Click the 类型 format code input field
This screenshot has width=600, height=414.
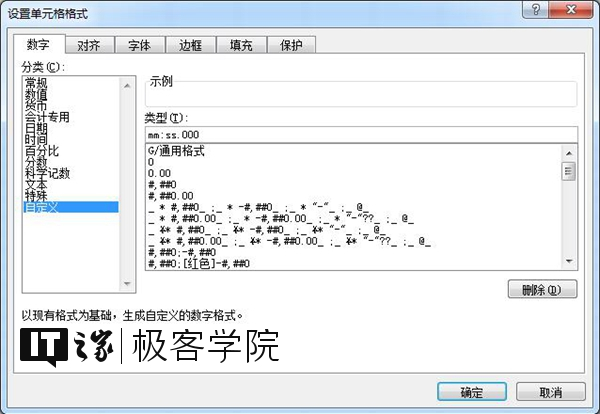click(x=360, y=134)
